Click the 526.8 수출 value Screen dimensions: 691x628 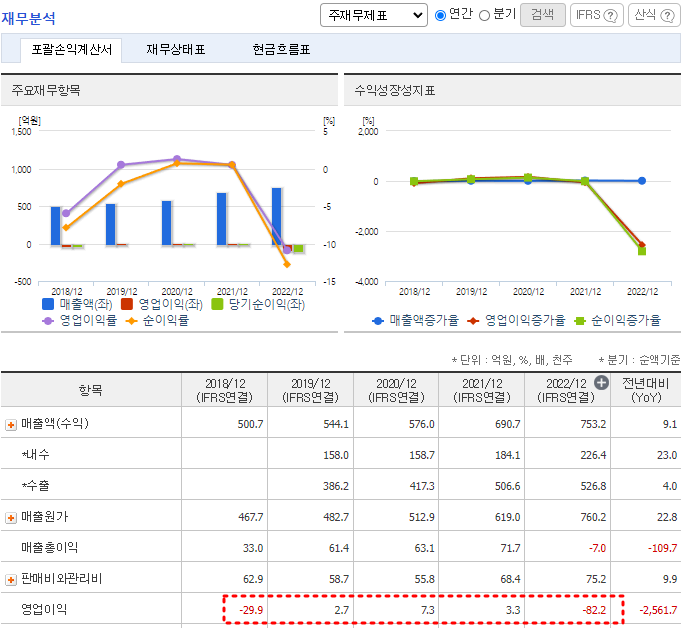click(x=593, y=487)
